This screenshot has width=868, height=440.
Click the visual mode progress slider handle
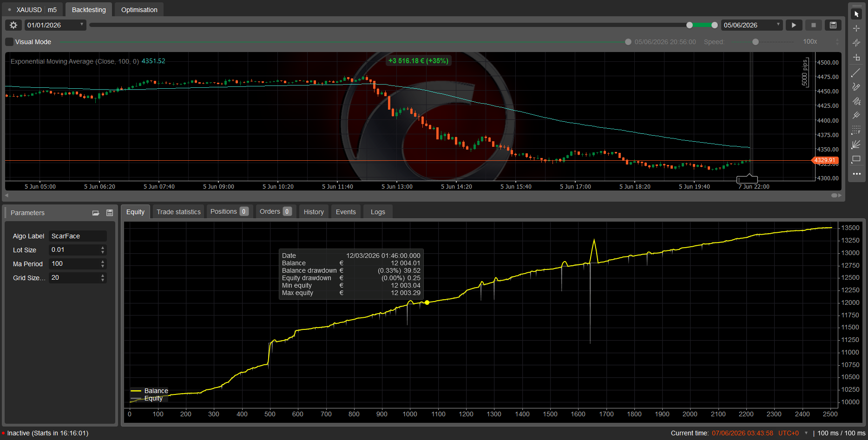click(x=628, y=42)
